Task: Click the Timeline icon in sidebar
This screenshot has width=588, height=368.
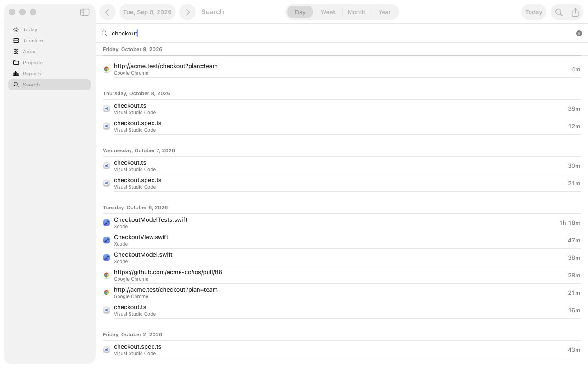Action: coord(16,40)
